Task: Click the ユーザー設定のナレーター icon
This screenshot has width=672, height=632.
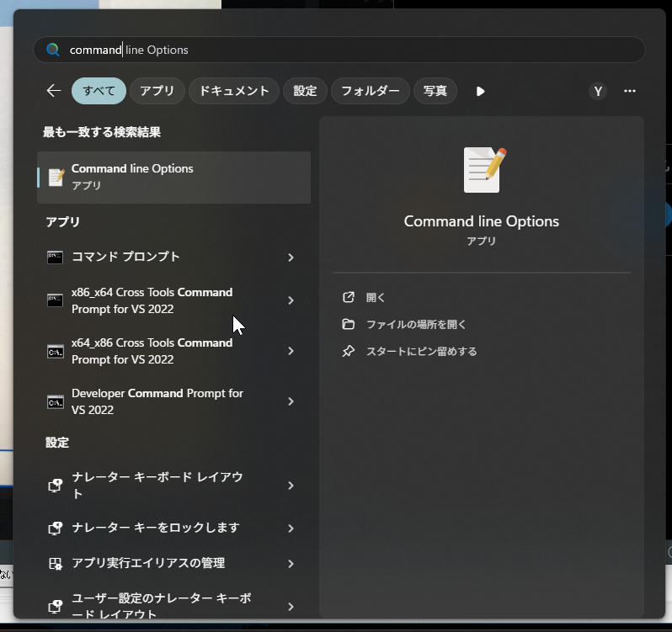Action: pos(56,607)
